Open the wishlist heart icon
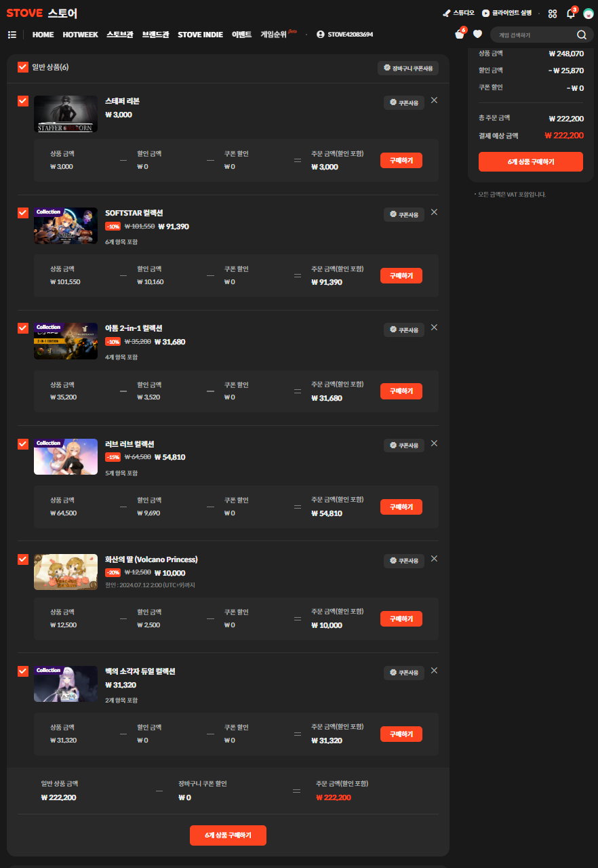The width and height of the screenshot is (598, 868). (477, 35)
